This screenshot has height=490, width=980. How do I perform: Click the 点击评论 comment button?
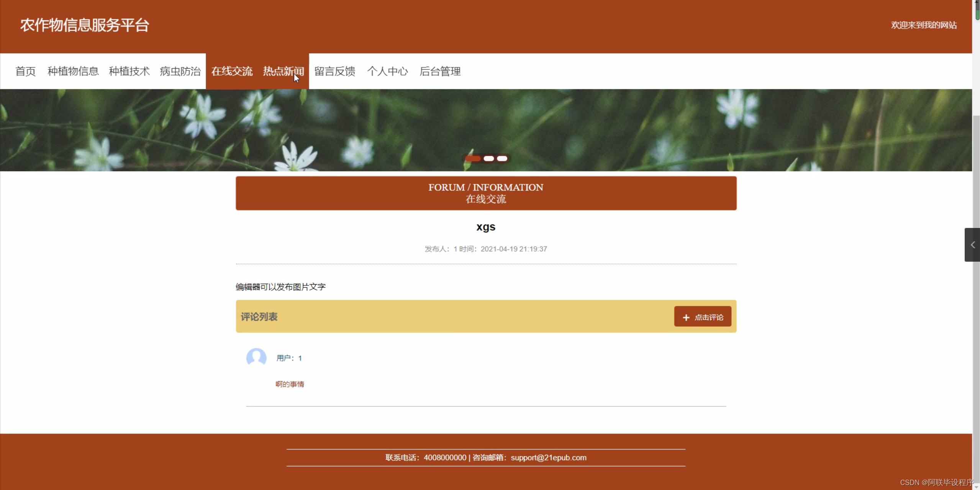(x=703, y=317)
